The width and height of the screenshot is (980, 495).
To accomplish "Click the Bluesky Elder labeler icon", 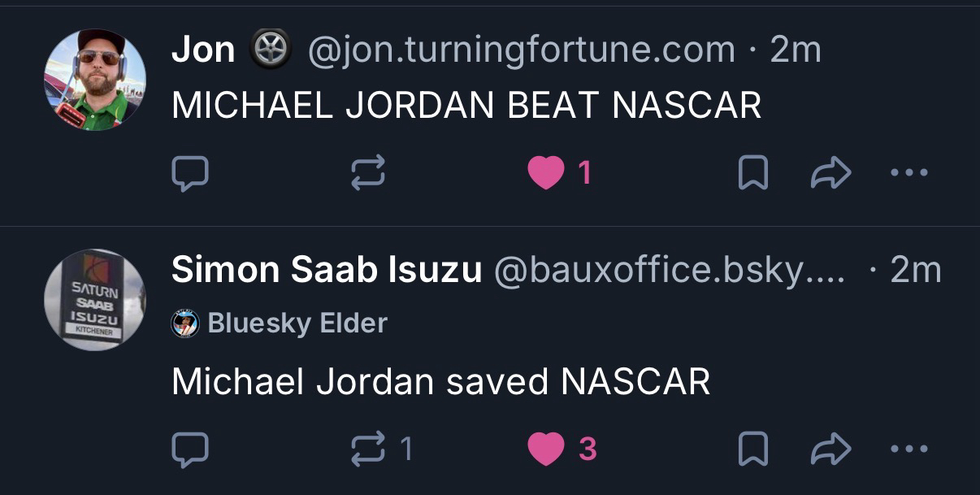I will [x=185, y=324].
